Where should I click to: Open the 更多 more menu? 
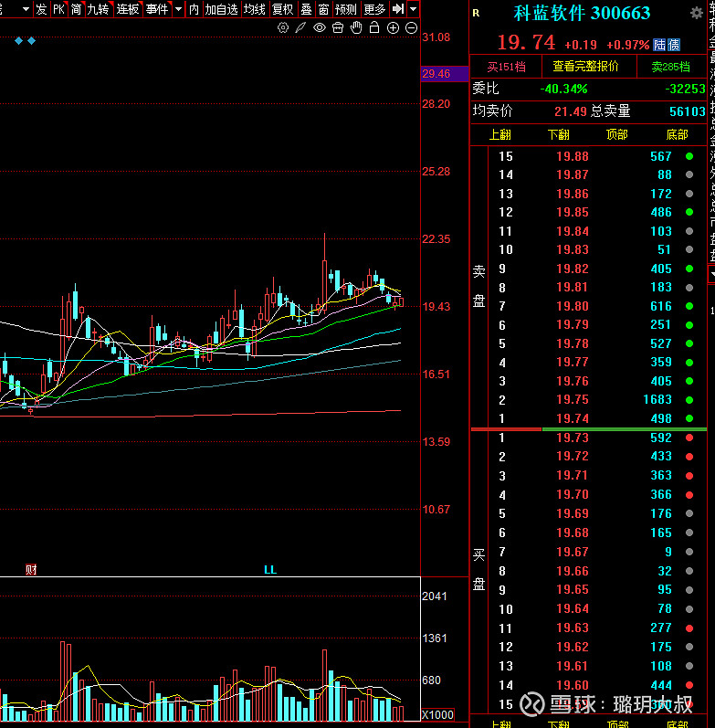pyautogui.click(x=374, y=9)
